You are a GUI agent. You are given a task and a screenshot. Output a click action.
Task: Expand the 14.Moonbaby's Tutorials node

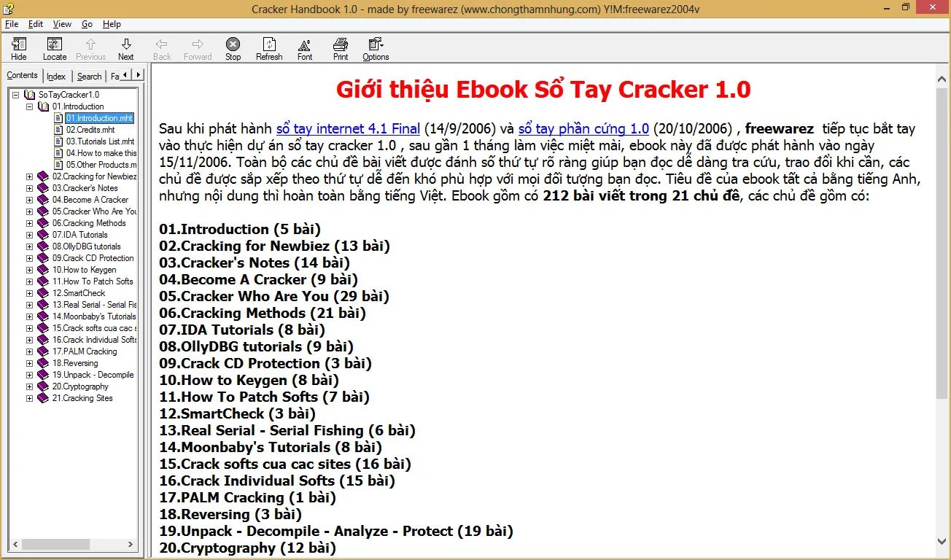29,316
